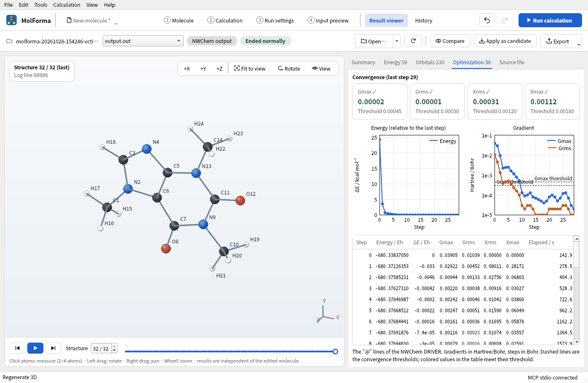Screen dimensions: 588x383
Task: Activate the Rotate tool in the viewer
Action: click(289, 69)
